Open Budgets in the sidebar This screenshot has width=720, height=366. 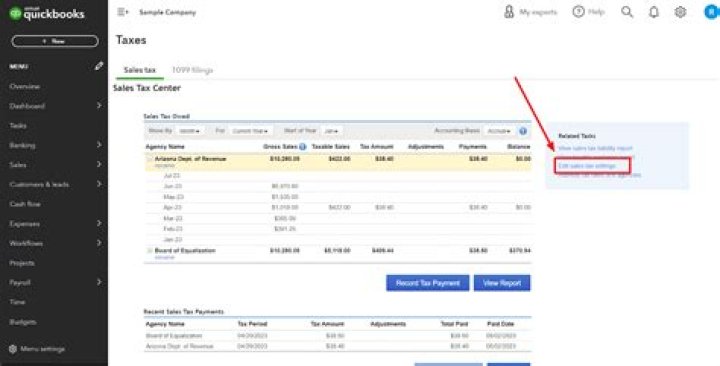(22, 322)
